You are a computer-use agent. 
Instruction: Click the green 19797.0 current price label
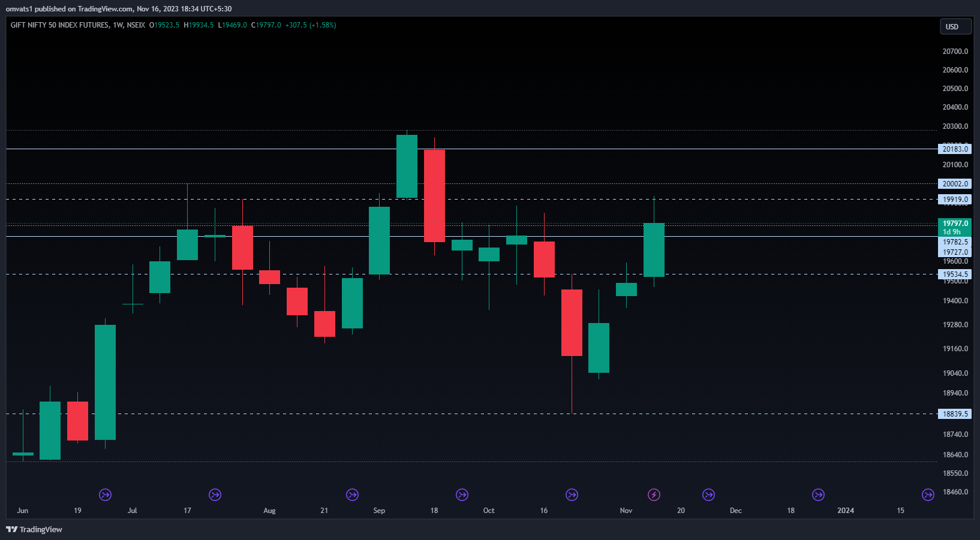[x=955, y=223]
